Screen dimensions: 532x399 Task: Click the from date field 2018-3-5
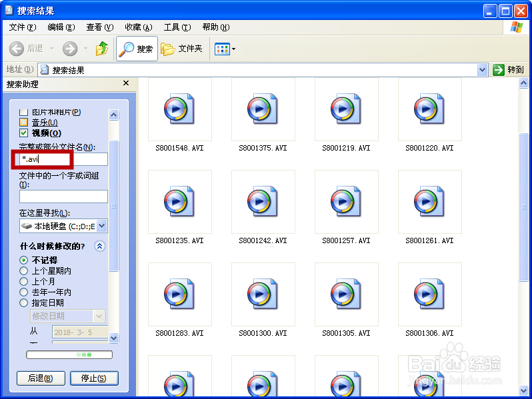coord(80,332)
